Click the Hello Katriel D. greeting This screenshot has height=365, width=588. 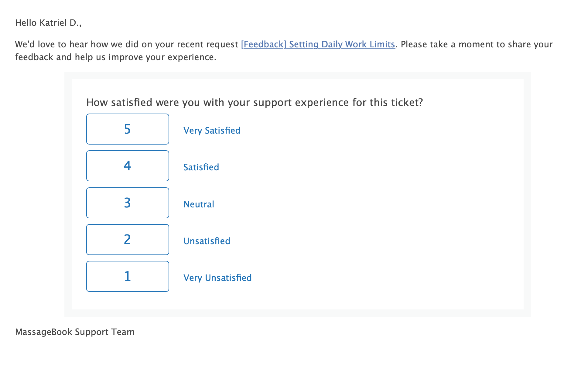coord(48,23)
